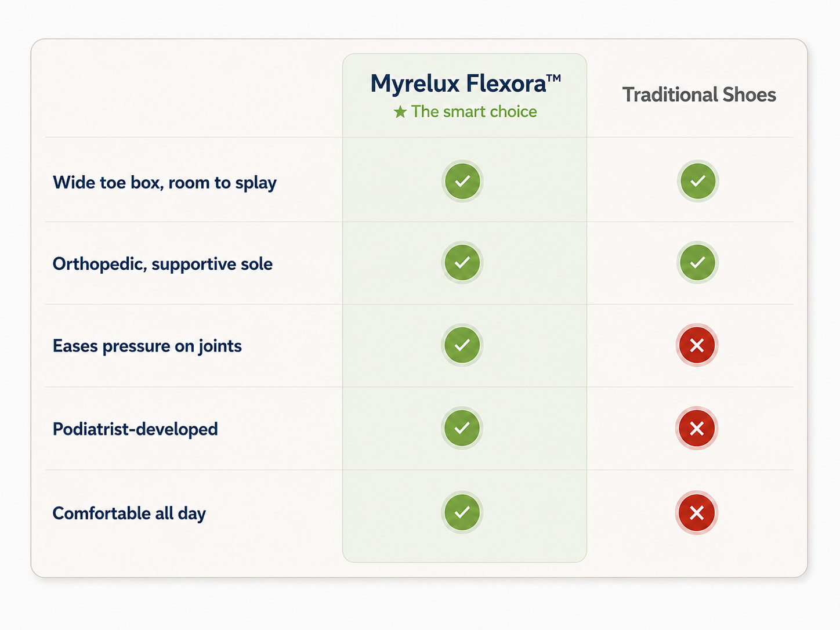The image size is (840, 630).
Task: Click Traditional Shoes check for wide toe box
Action: tap(697, 181)
